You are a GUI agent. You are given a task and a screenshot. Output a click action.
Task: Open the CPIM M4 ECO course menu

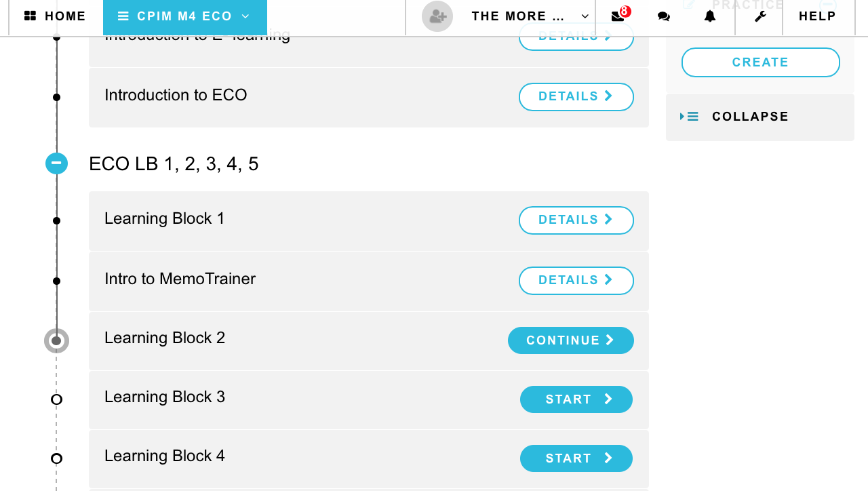[185, 17]
